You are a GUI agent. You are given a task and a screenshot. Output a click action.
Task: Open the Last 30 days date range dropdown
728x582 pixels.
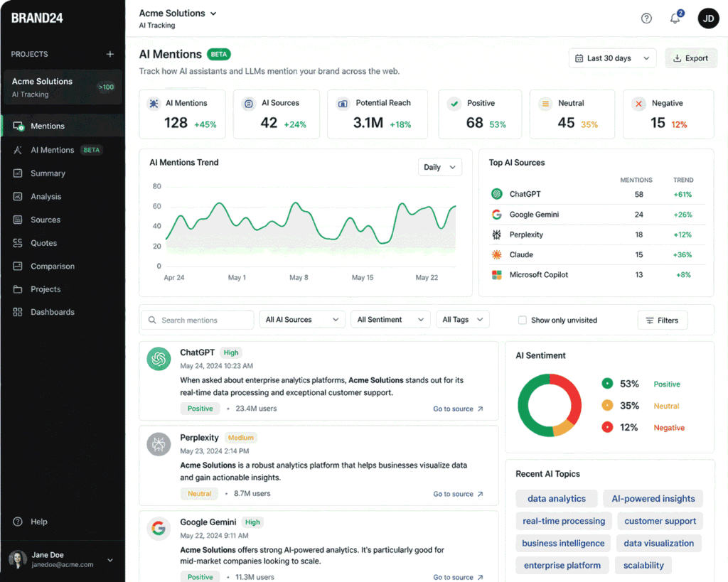[x=612, y=58]
